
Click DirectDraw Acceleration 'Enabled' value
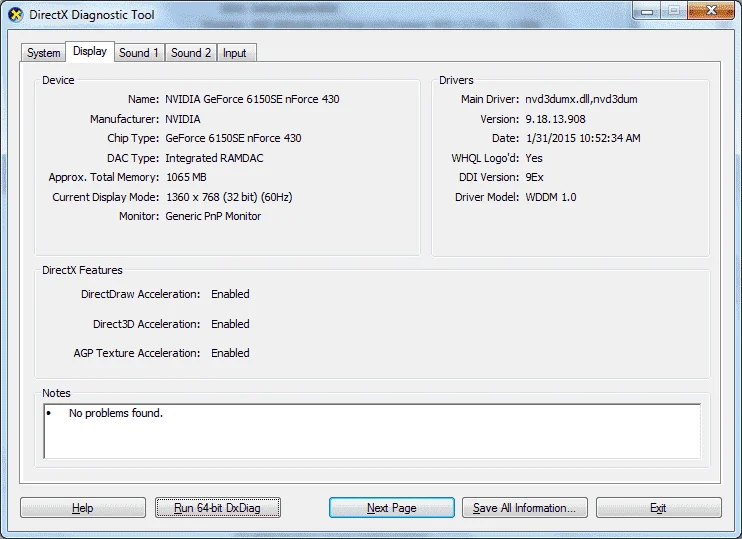point(230,294)
